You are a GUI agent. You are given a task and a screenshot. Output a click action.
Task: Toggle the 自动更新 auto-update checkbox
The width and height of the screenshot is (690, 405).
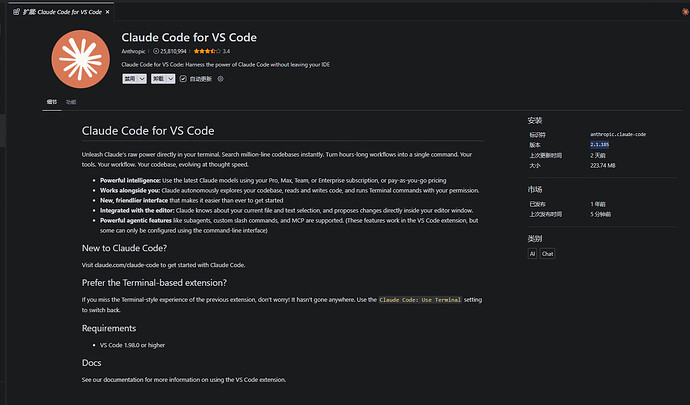click(183, 79)
